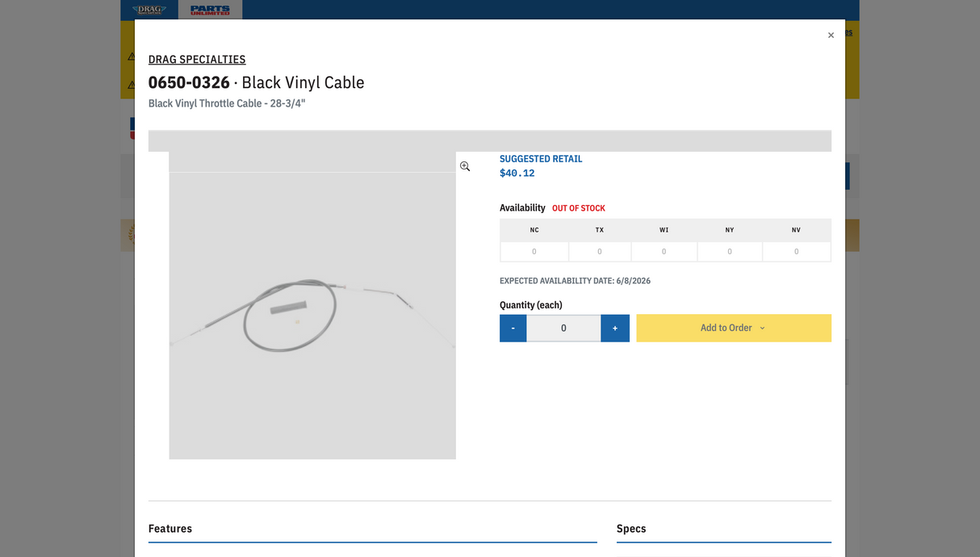Screen dimensions: 980x557
Task: Click the Specs section heading
Action: click(631, 529)
